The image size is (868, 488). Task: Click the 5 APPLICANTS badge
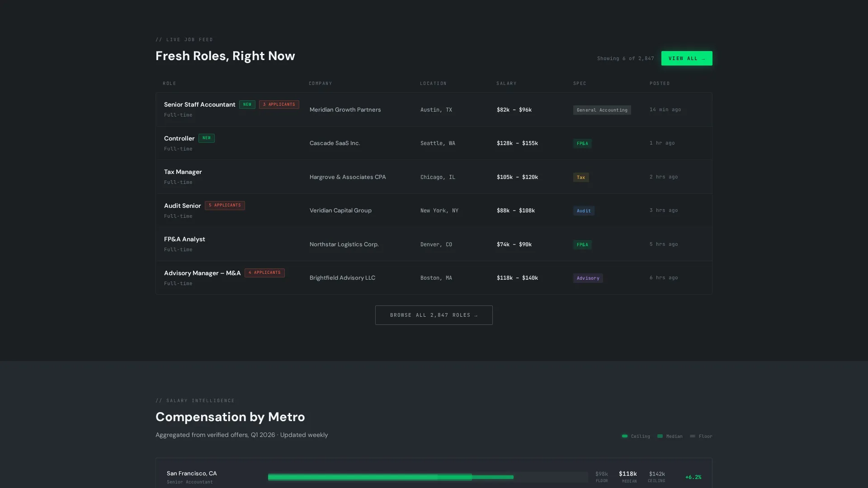(x=225, y=205)
